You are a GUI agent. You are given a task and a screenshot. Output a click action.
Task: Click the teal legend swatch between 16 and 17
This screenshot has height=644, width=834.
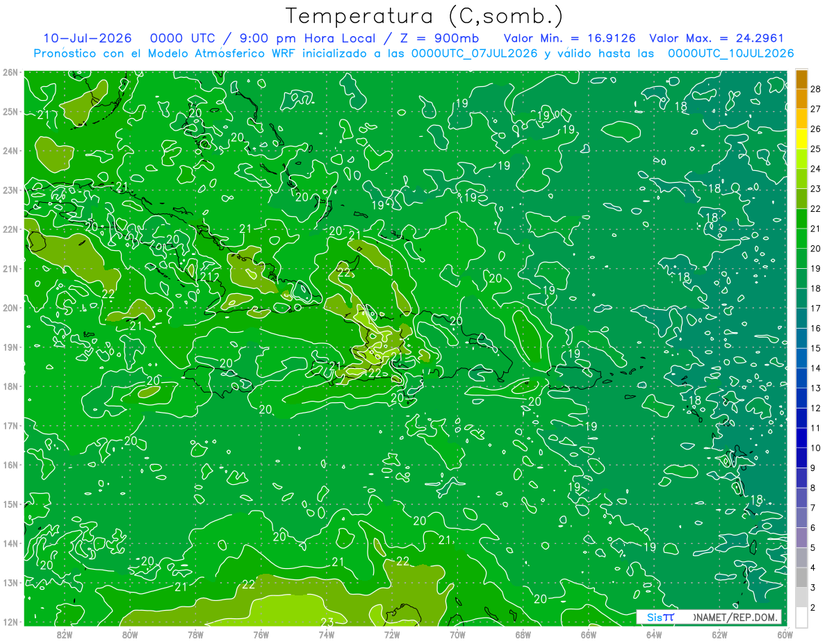pos(801,318)
